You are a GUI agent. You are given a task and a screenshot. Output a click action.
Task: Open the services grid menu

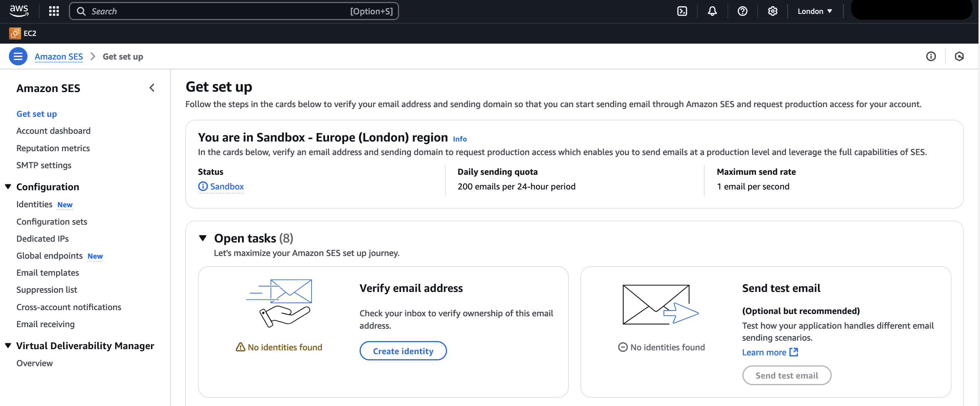click(x=54, y=11)
